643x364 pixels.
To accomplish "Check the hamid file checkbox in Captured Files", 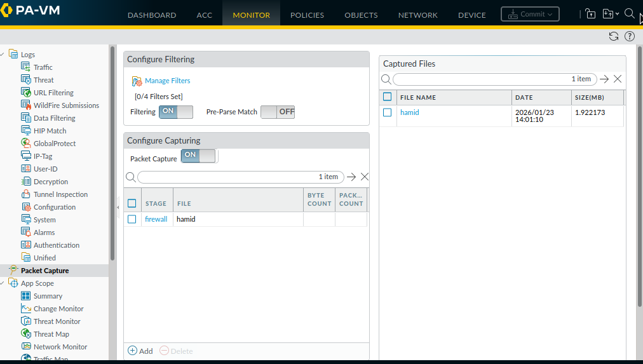I will 387,112.
